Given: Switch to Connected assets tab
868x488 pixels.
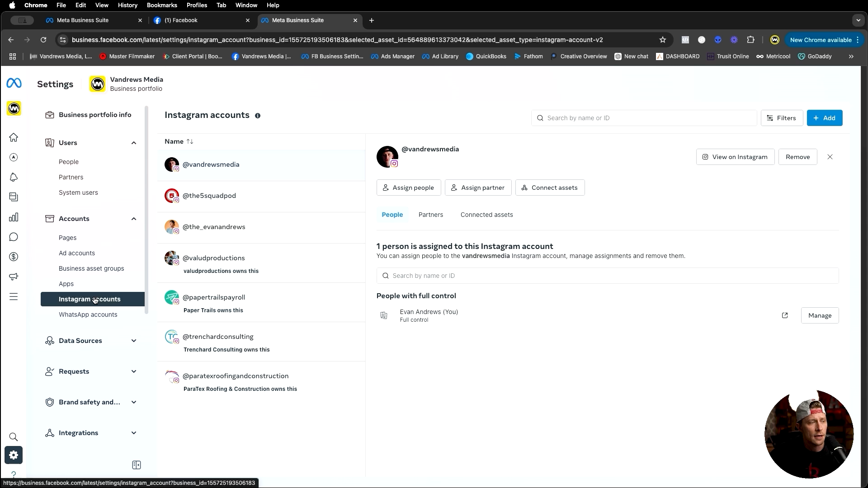Looking at the screenshot, I should click(486, 215).
